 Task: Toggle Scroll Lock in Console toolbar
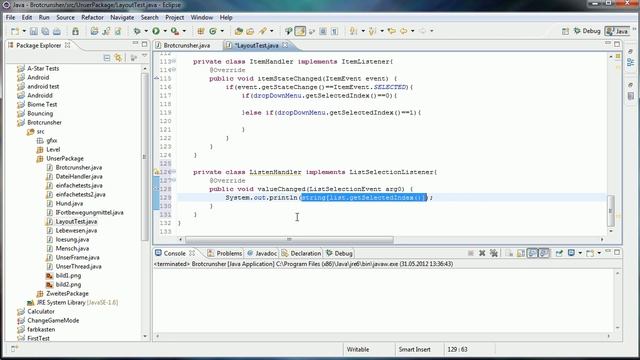[x=521, y=253]
